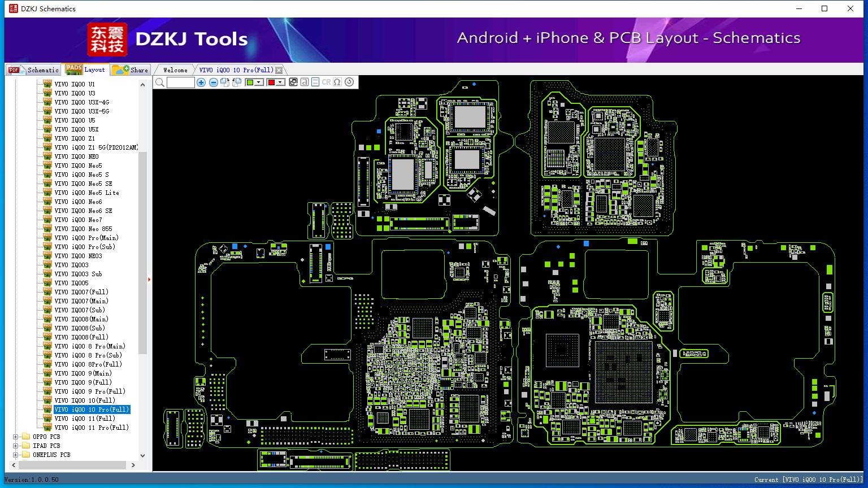Screen dimensions: 868x488
Task: Rotate the board layout clockwise
Action: point(225,82)
